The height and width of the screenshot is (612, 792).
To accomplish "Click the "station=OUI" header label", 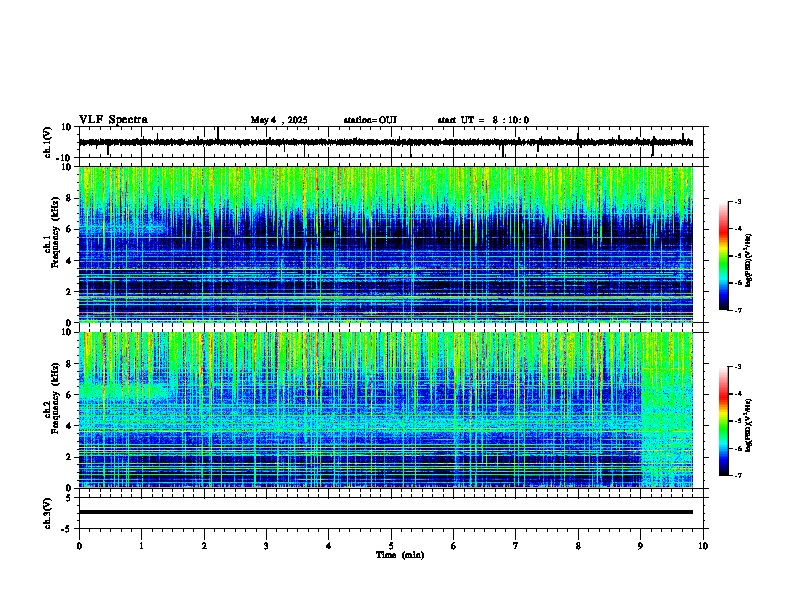I will [370, 120].
